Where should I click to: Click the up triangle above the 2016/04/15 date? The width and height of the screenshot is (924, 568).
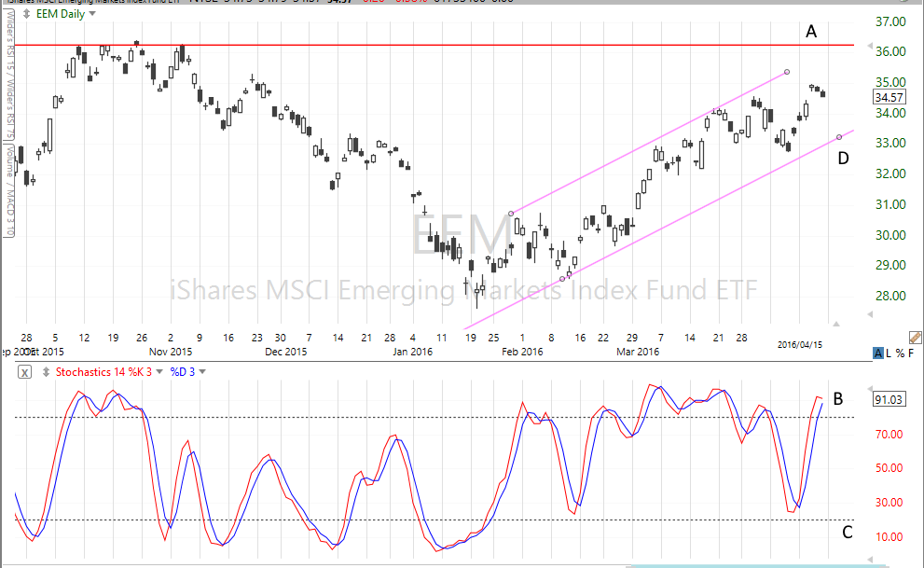coord(835,324)
